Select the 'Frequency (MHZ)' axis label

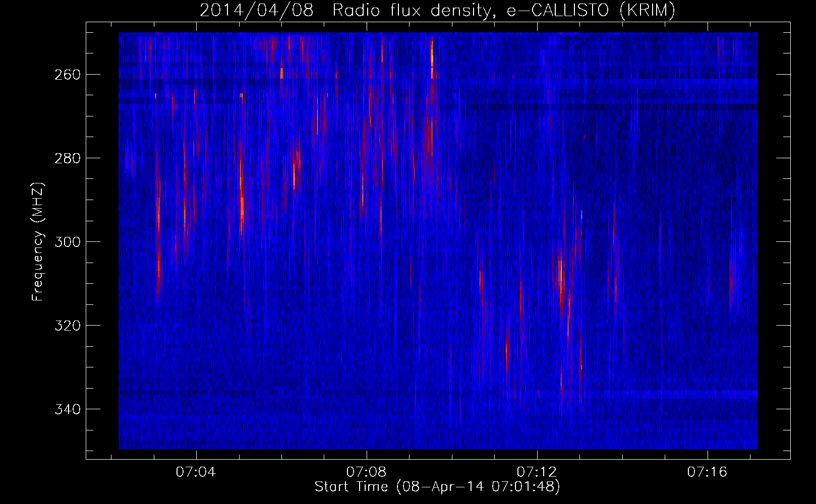point(38,242)
